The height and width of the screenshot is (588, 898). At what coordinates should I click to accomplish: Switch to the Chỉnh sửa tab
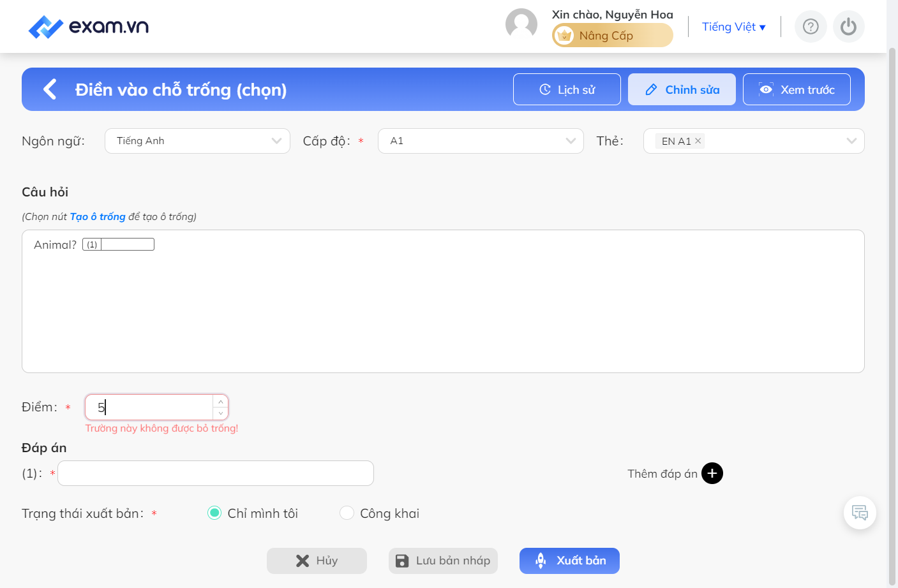682,89
